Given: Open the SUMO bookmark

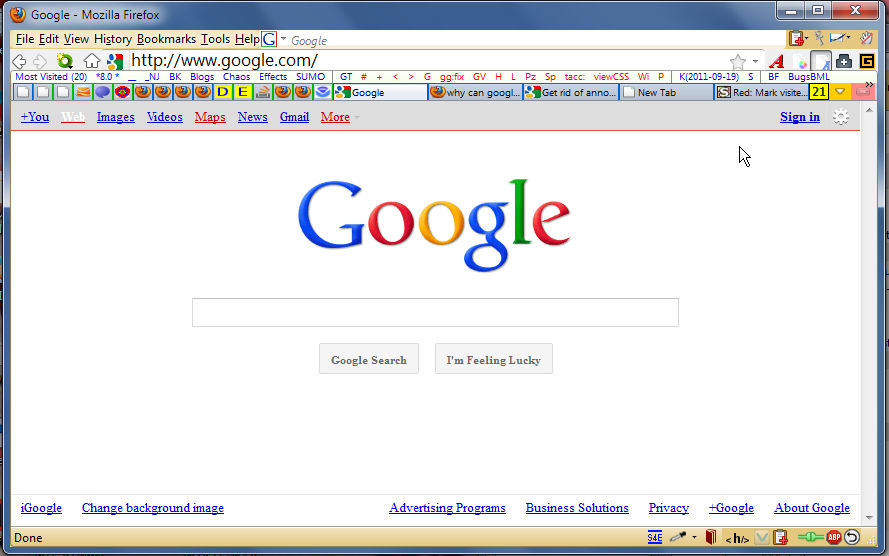Looking at the screenshot, I should [x=310, y=77].
